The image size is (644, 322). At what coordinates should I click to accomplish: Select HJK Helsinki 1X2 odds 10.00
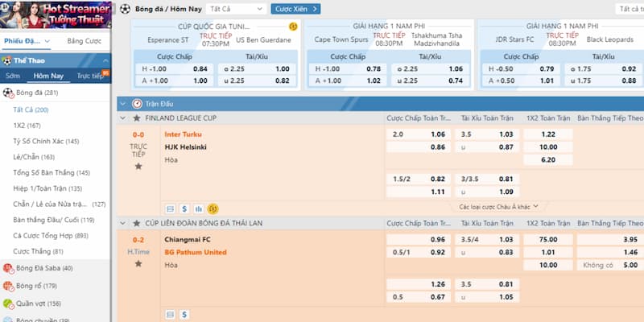548,147
